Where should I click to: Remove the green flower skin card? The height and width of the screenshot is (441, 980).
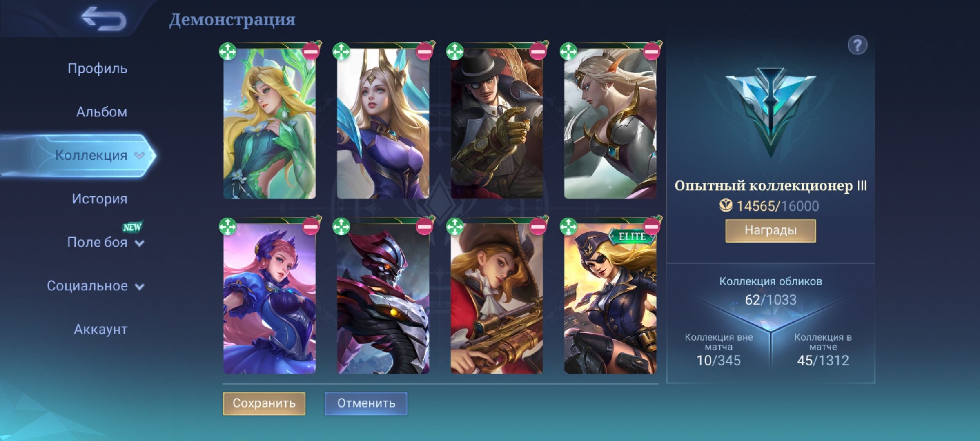tap(311, 52)
